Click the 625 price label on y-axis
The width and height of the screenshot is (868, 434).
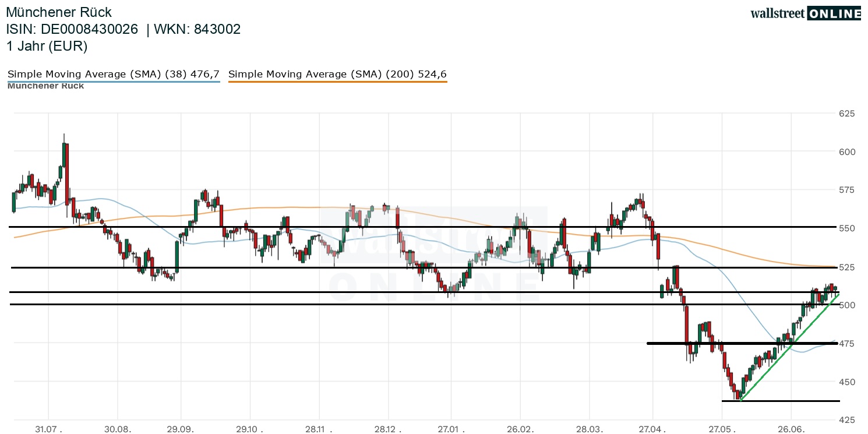(x=847, y=113)
